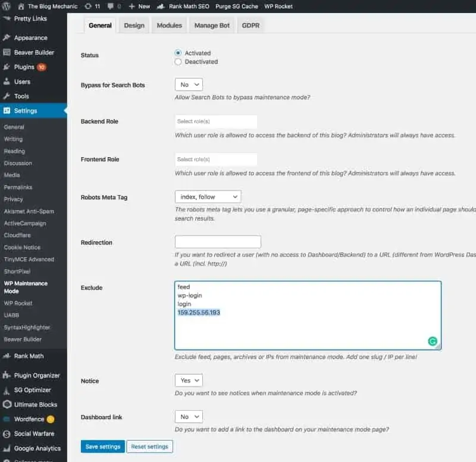476x462 pixels.
Task: Open Google Analytics sidebar item
Action: click(37, 448)
